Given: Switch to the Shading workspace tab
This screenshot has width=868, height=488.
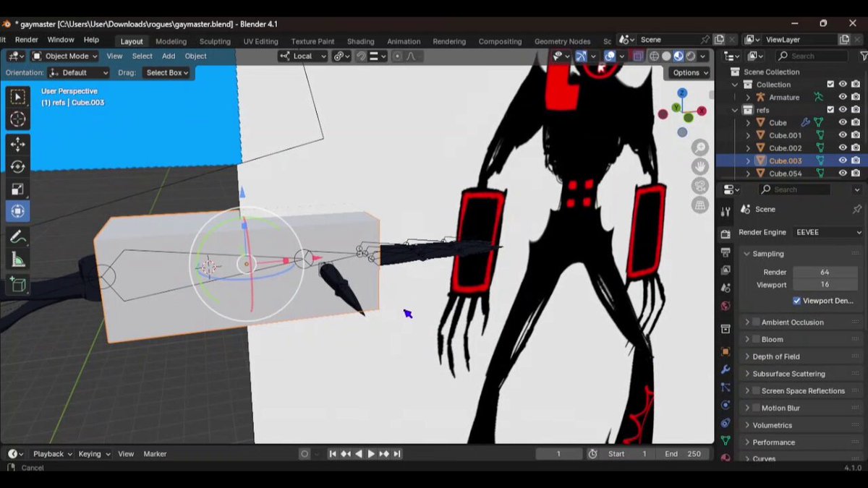Looking at the screenshot, I should (360, 41).
